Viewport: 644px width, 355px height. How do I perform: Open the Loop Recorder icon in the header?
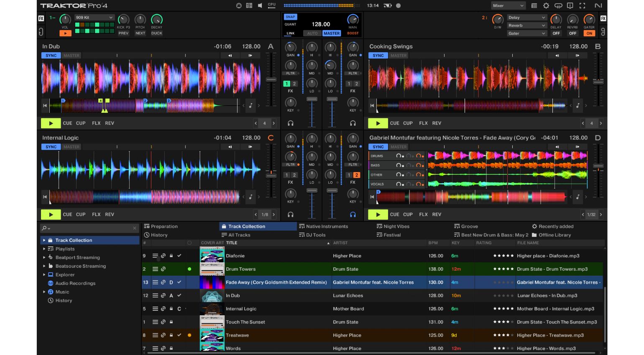(558, 5)
